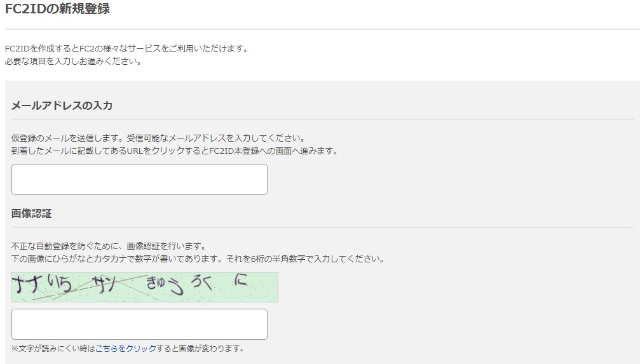Click the line starting 仮登録のメールを送信します
The width and height of the screenshot is (640, 364).
coord(158,138)
